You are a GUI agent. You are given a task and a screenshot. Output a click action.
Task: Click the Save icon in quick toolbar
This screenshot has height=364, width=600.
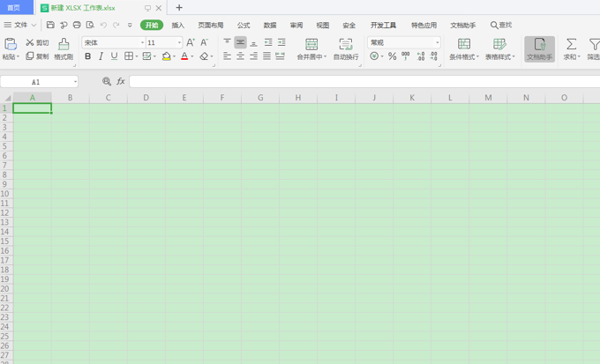click(x=50, y=25)
